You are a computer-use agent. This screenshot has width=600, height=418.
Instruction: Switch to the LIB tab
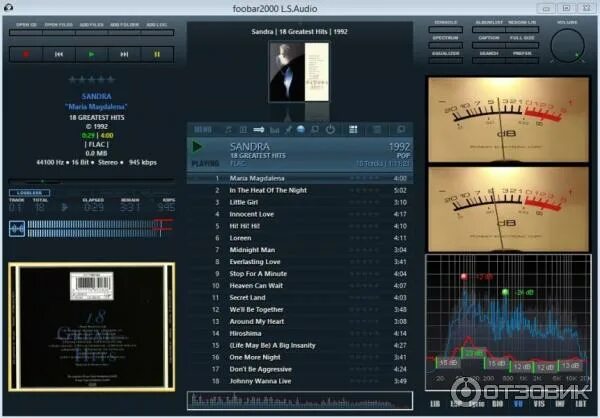435,404
